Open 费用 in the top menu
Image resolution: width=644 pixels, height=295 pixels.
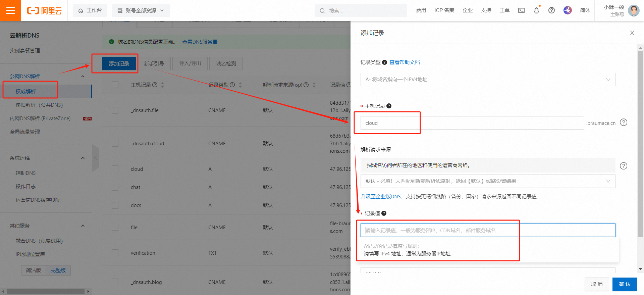[421, 10]
